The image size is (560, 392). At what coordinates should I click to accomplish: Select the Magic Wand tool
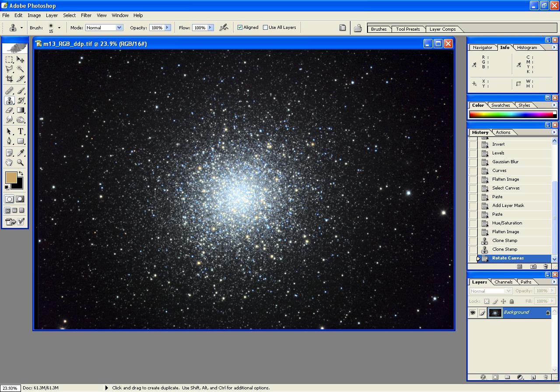(21, 69)
